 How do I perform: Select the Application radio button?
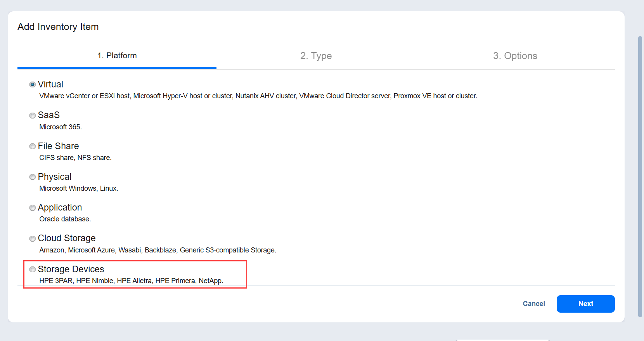click(33, 208)
